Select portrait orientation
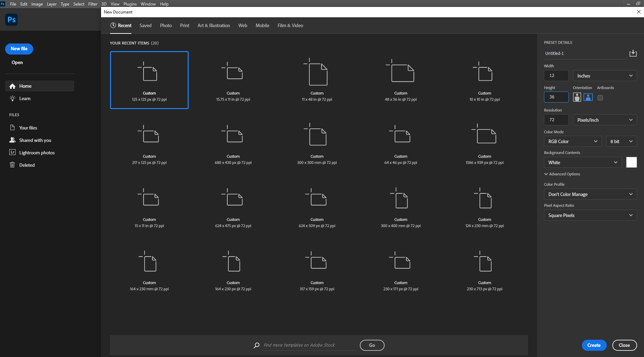This screenshot has height=357, width=644. [577, 97]
